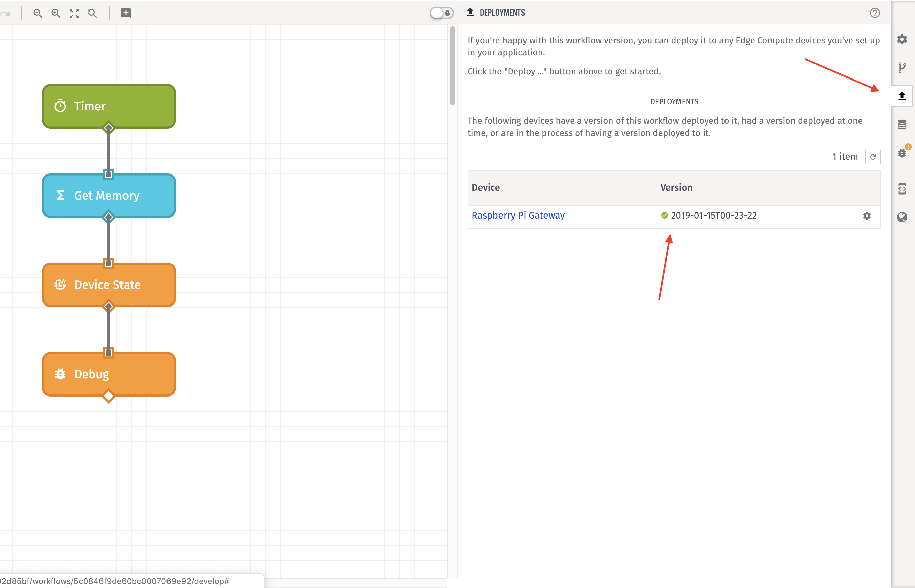The width and height of the screenshot is (915, 588).
Task: Open the payload code brackets tab
Action: (x=902, y=189)
